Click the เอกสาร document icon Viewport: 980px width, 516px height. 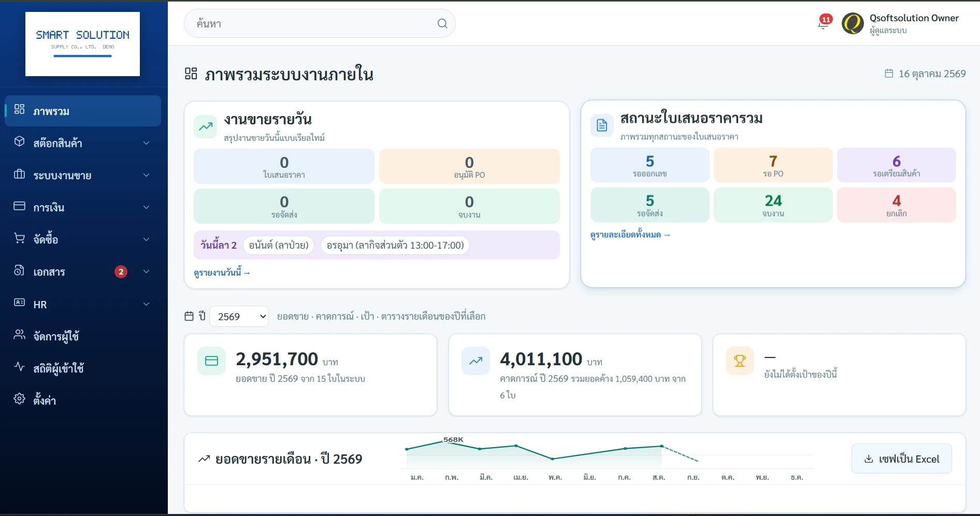coord(19,270)
